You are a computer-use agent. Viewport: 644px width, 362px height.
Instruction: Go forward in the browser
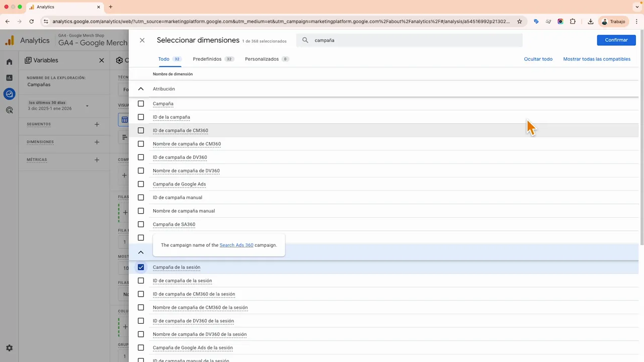[20, 22]
